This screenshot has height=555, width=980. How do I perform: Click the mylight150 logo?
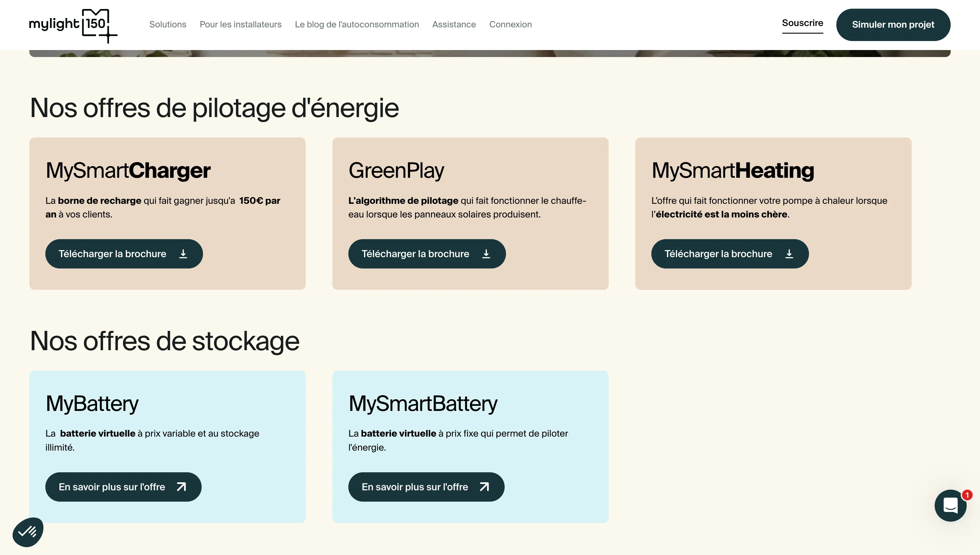coord(73,26)
